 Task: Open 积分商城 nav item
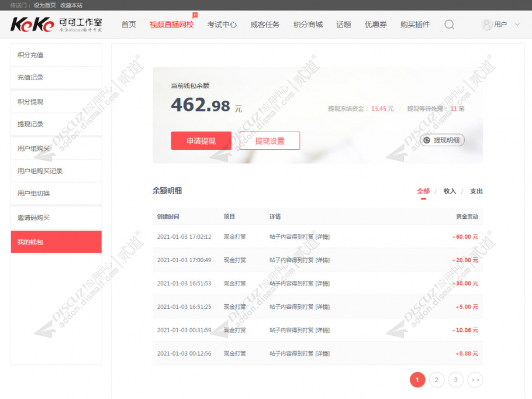308,25
